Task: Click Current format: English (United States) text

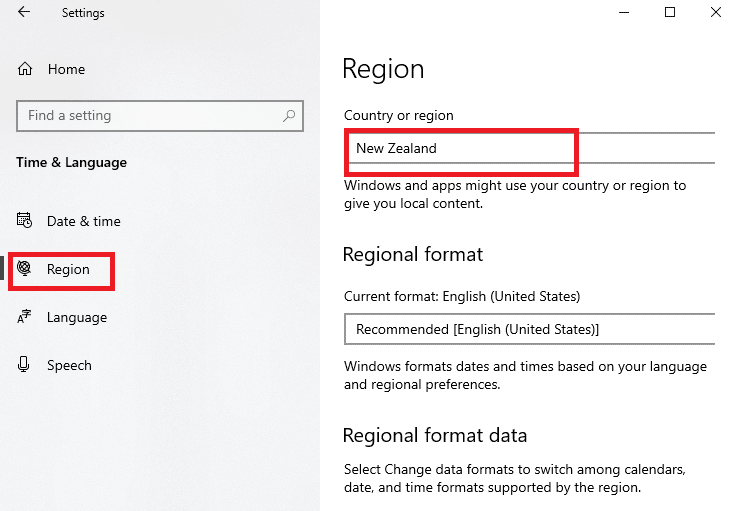Action: click(462, 297)
